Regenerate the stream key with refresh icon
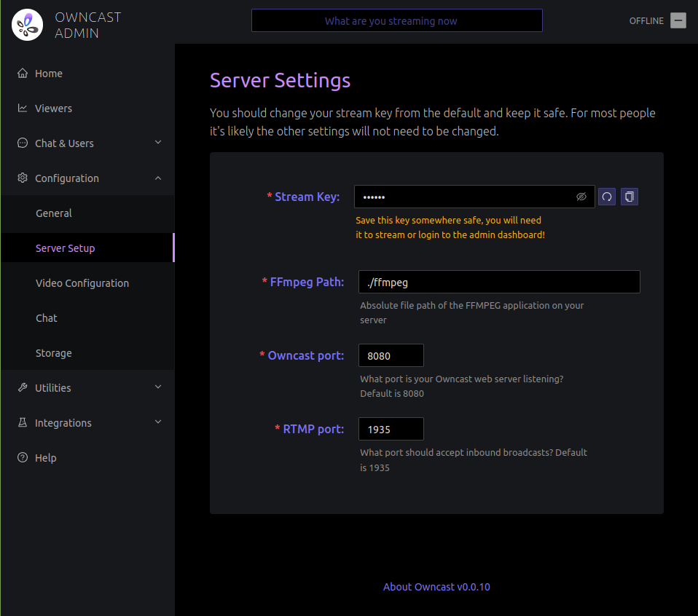The height and width of the screenshot is (616, 698). pos(606,197)
